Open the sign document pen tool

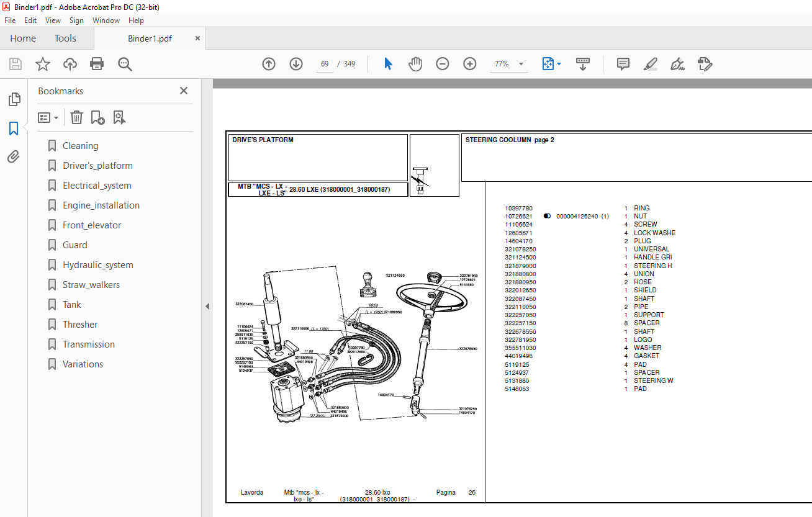(678, 64)
